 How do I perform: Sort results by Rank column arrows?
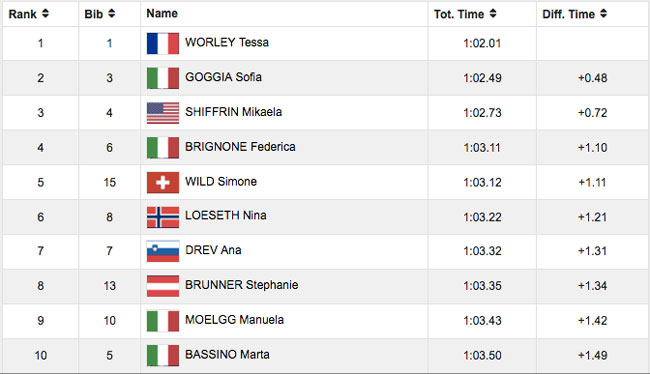coord(45,14)
